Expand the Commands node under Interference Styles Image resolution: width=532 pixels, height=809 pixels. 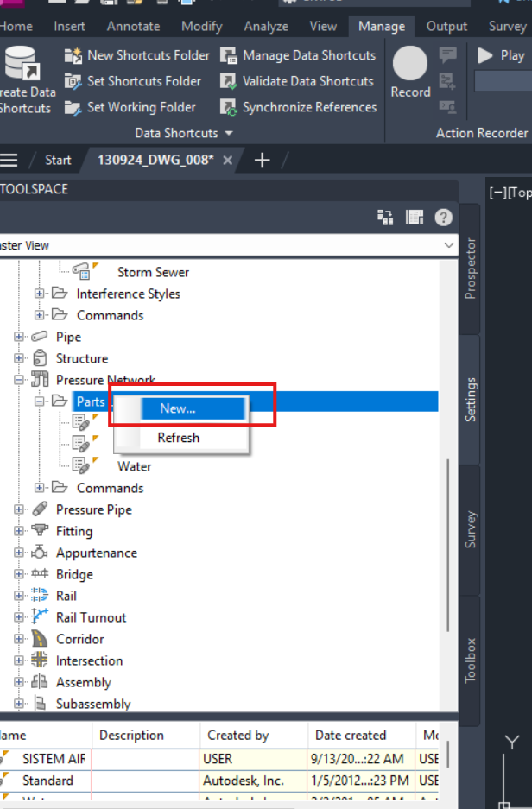(x=39, y=315)
